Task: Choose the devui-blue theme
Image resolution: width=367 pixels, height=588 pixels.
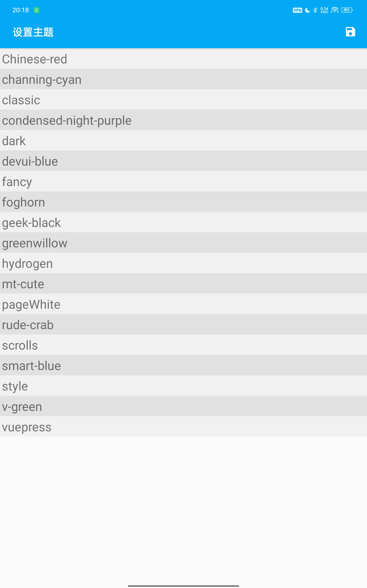Action: pos(183,161)
